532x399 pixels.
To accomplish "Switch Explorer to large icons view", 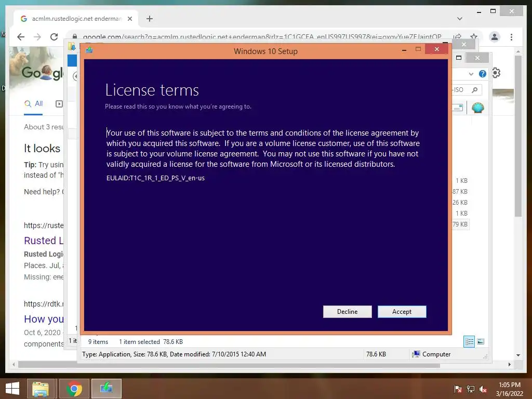I will pyautogui.click(x=481, y=341).
